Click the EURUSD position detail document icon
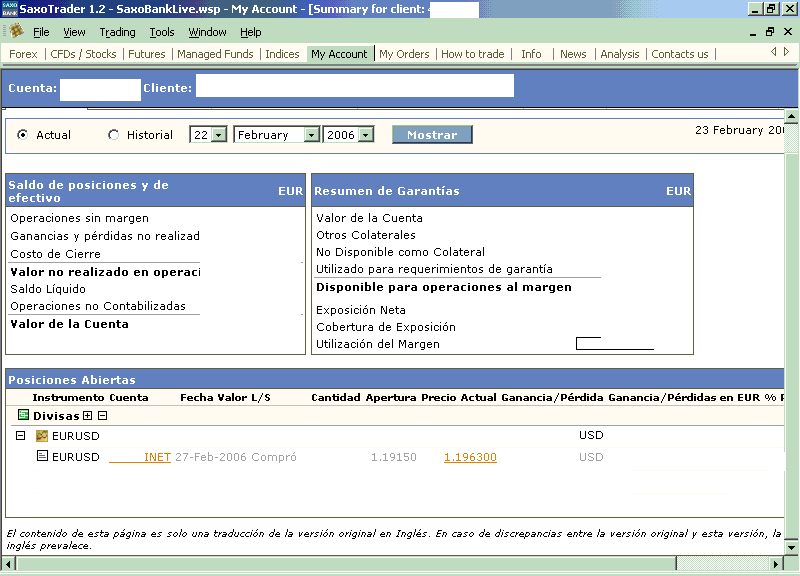The image size is (800, 576). click(x=42, y=456)
